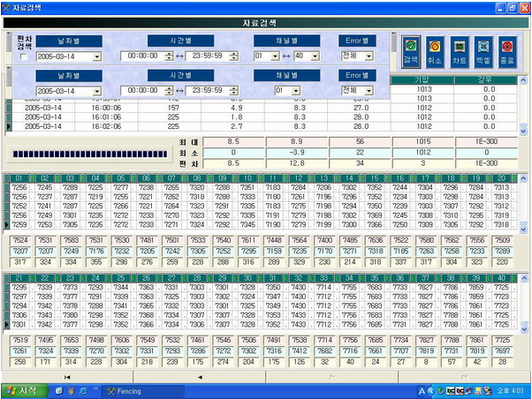532x399 pixels.
Task: Click the 종료 exit icon button
Action: point(507,52)
